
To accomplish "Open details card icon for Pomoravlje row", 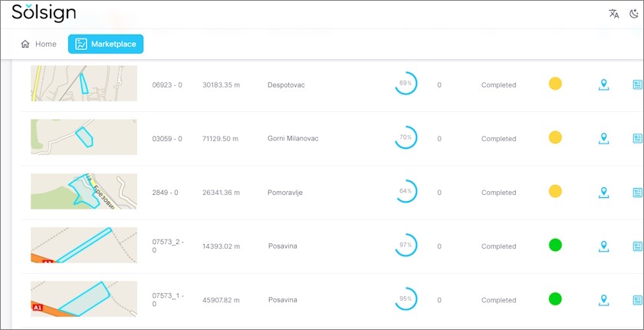I will point(637,192).
